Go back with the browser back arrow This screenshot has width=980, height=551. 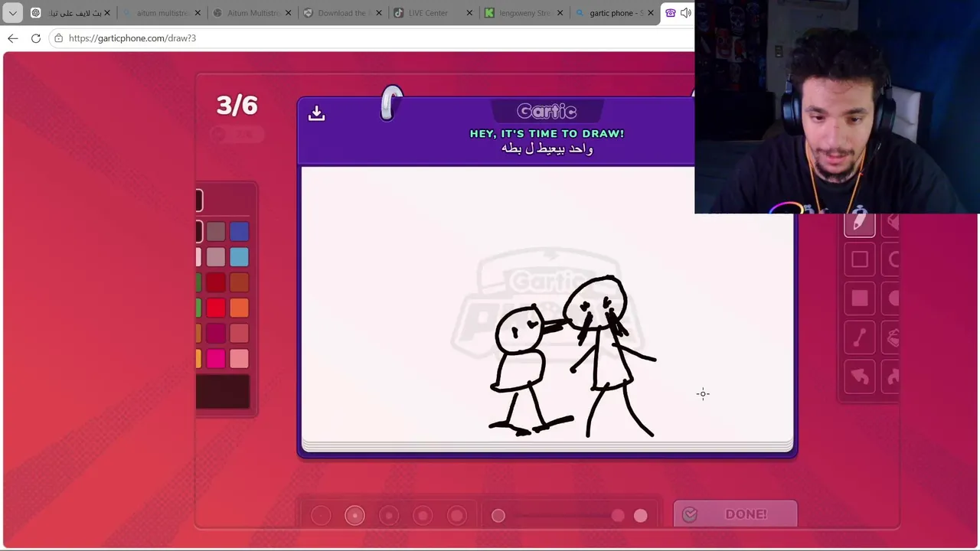pos(13,38)
